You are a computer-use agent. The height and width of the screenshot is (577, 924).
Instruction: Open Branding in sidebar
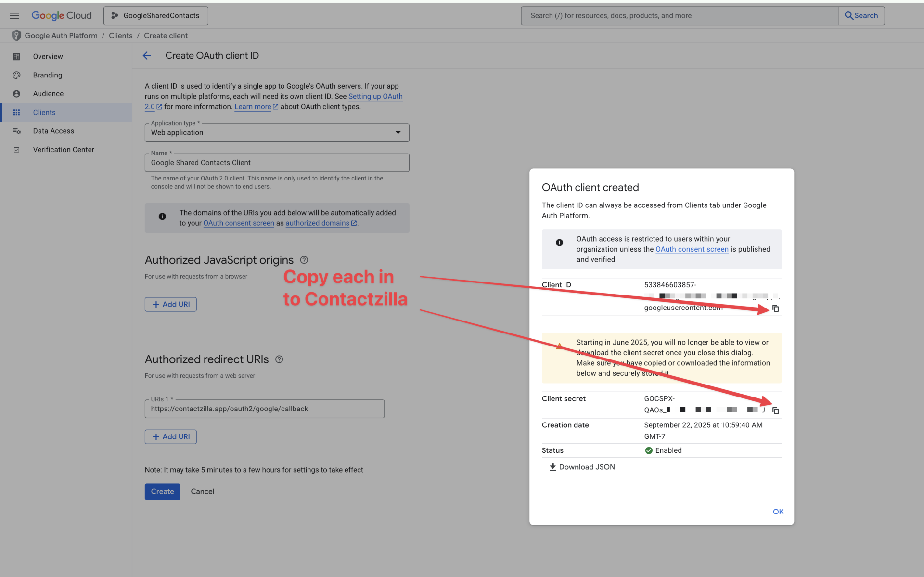(x=47, y=75)
